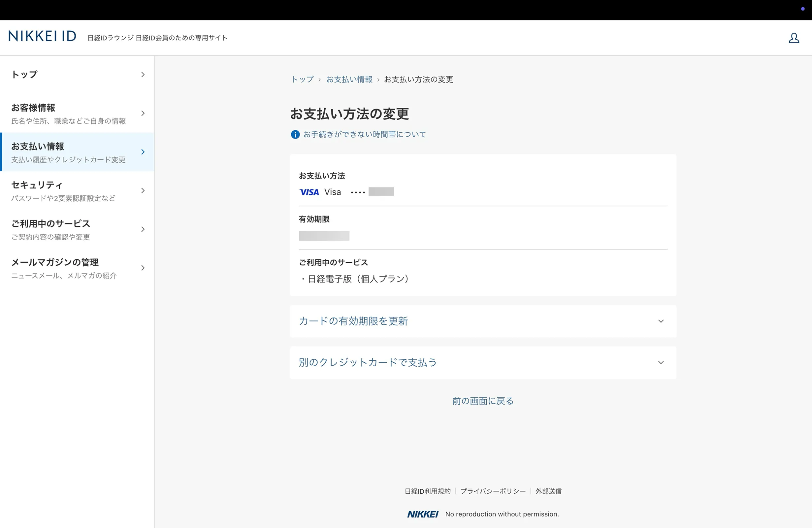Open プライバシーポリシー footer link
This screenshot has height=528, width=812.
pos(493,491)
